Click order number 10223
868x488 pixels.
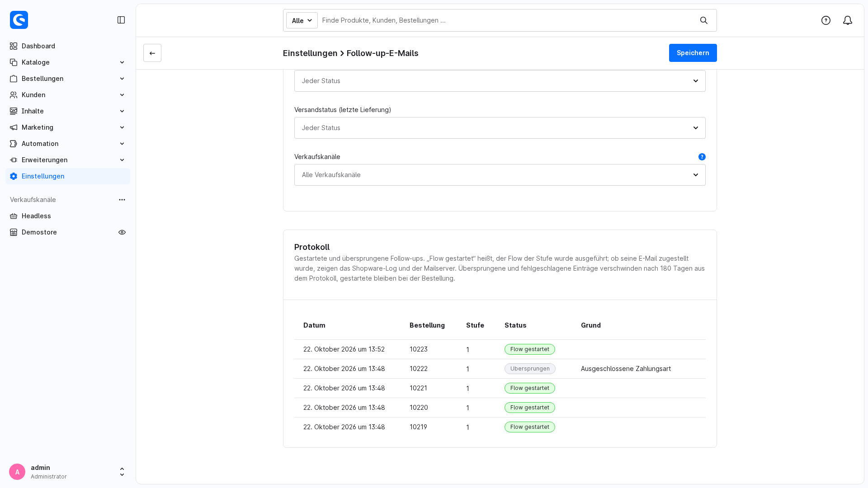coord(419,349)
